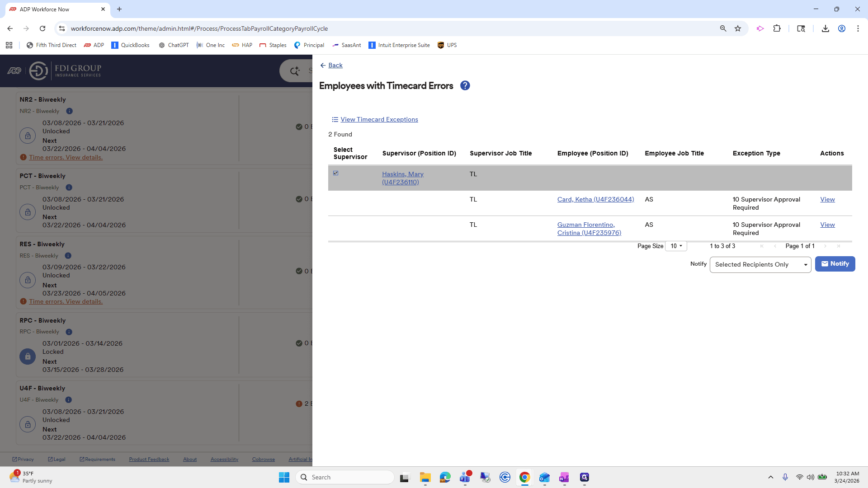This screenshot has height=488, width=868.
Task: Open the ADP bookmark in bookmarks bar
Action: [x=94, y=45]
